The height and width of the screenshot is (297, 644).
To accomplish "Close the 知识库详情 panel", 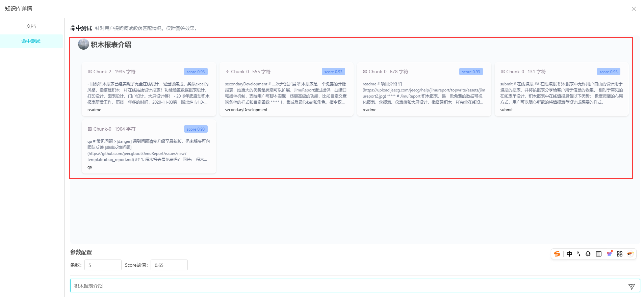I will (634, 9).
